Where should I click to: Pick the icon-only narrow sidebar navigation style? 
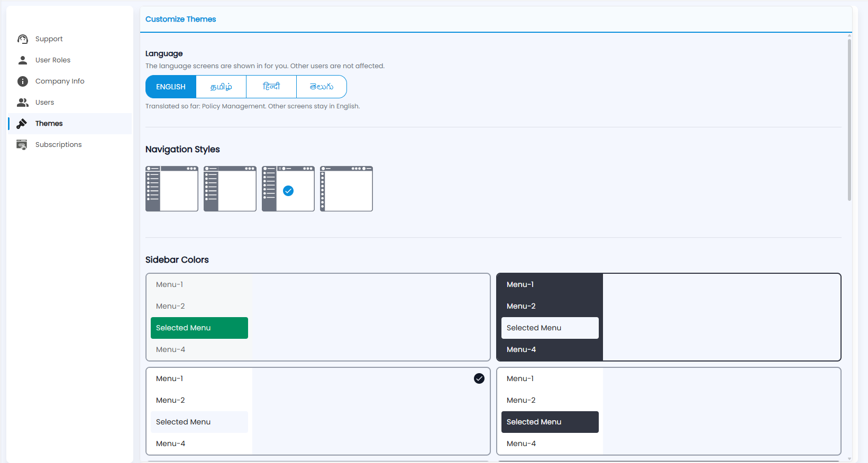pyautogui.click(x=346, y=189)
